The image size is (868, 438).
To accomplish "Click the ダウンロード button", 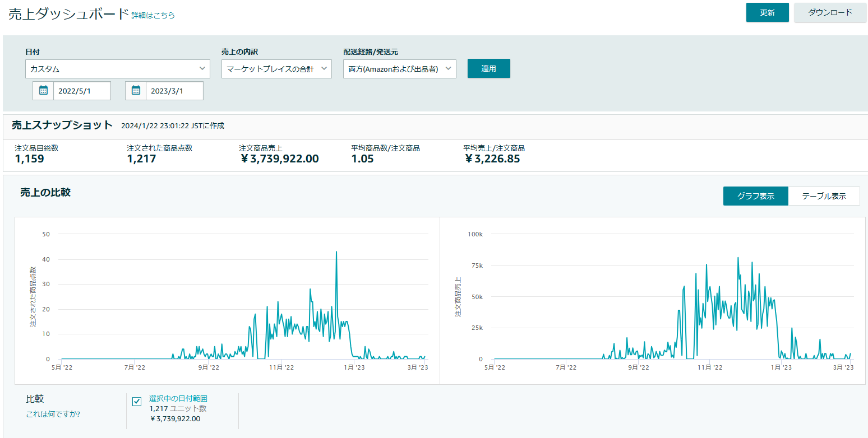I will [830, 12].
